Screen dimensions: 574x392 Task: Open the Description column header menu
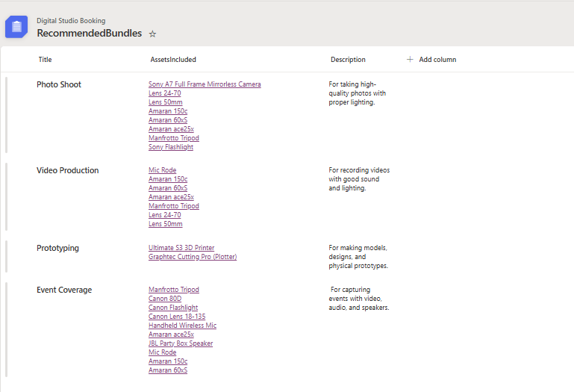(348, 59)
